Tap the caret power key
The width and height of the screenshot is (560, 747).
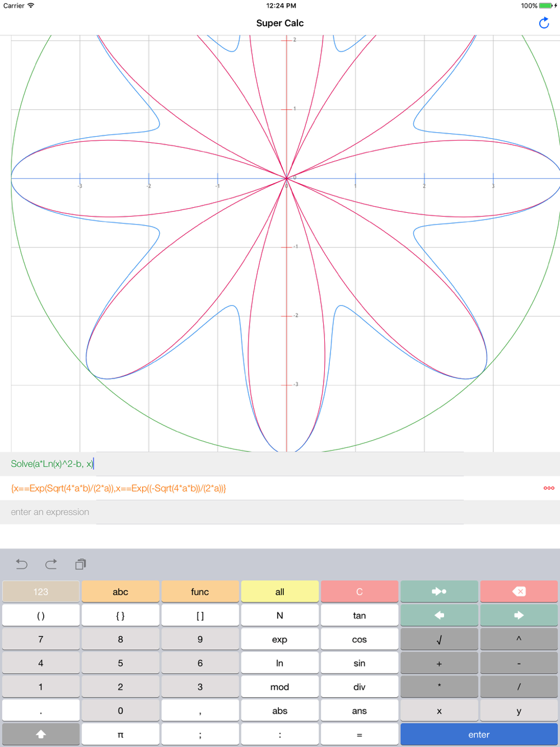click(x=519, y=639)
